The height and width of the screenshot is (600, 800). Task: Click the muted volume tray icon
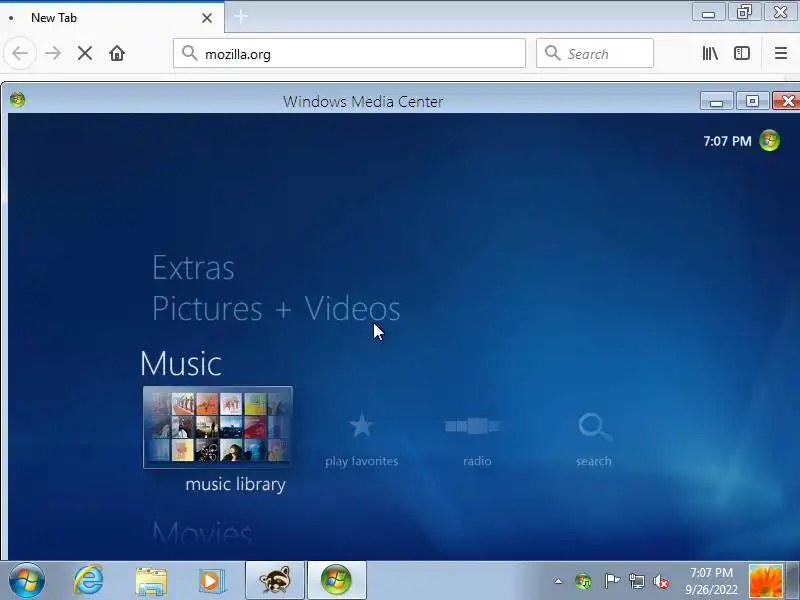click(661, 581)
